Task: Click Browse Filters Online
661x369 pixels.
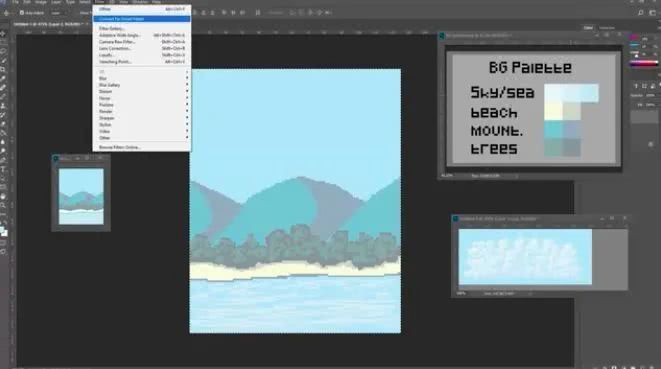Action: pyautogui.click(x=142, y=147)
